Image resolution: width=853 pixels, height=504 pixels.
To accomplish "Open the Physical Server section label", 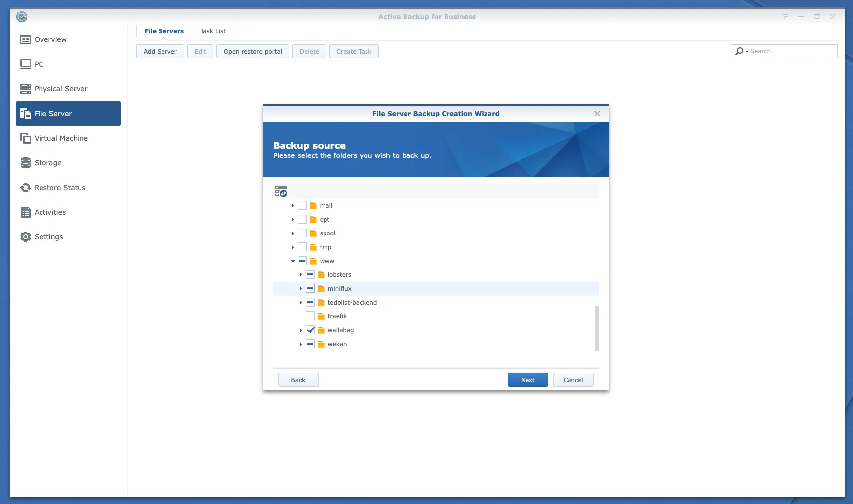I will (x=61, y=89).
